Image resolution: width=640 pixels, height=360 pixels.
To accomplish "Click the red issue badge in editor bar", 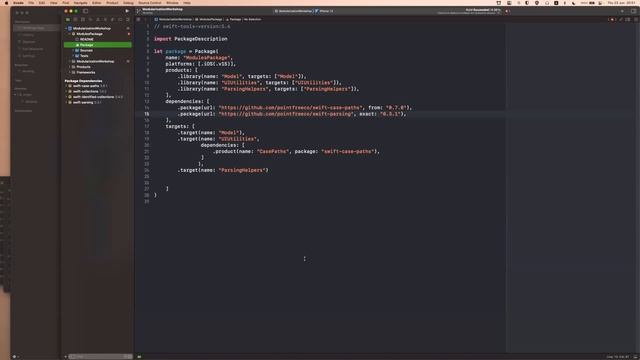I will (612, 19).
